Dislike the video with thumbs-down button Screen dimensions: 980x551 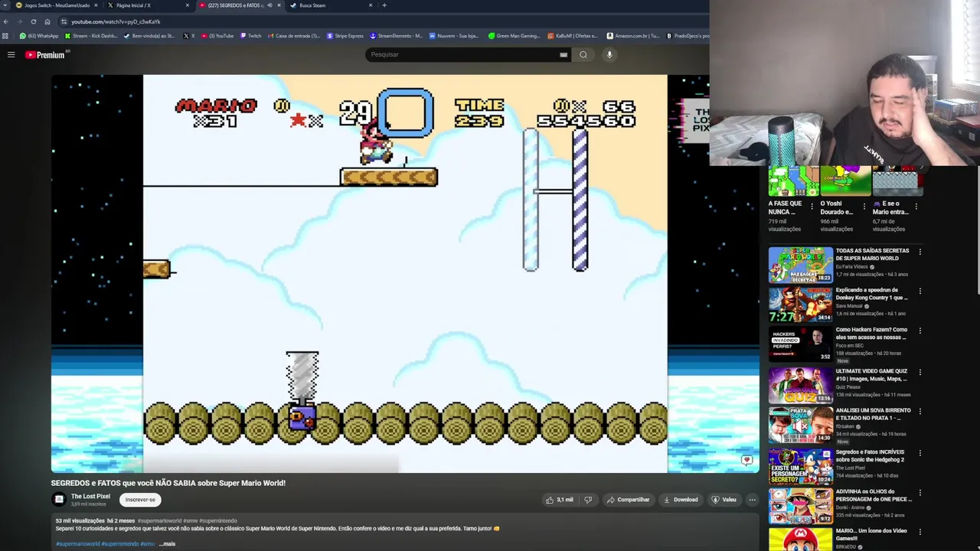pos(588,500)
